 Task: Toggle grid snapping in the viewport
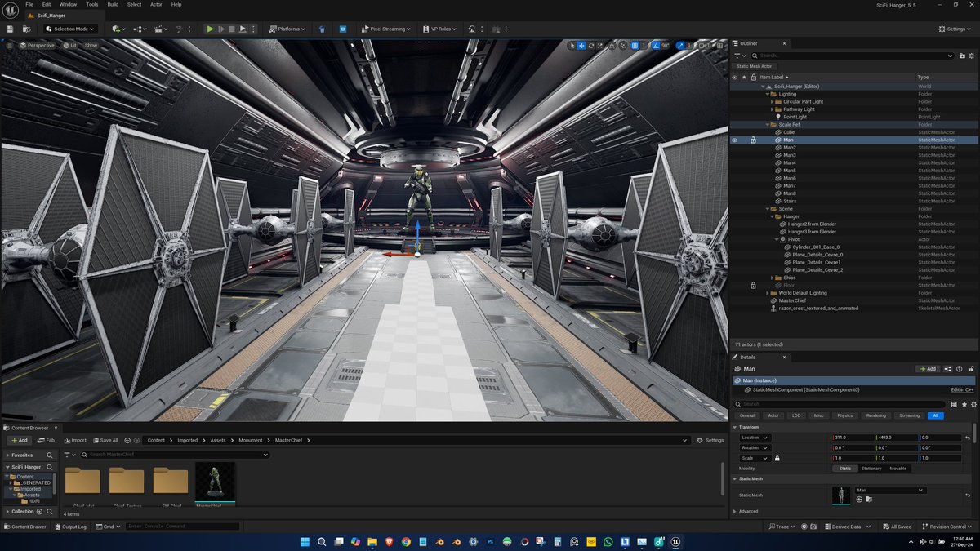[635, 46]
